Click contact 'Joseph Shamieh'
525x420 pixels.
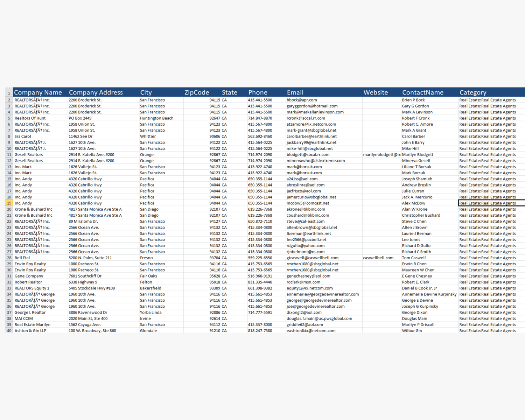pyautogui.click(x=430, y=179)
